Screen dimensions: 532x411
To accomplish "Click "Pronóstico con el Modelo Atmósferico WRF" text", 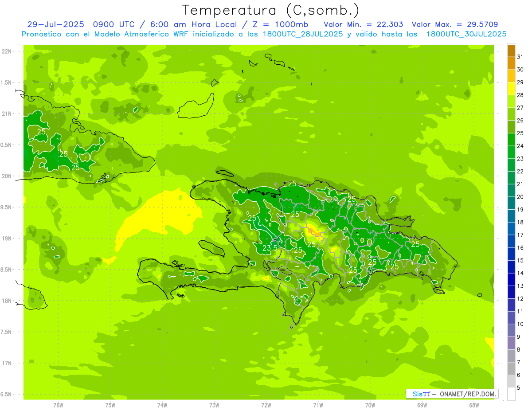I will (x=106, y=34).
